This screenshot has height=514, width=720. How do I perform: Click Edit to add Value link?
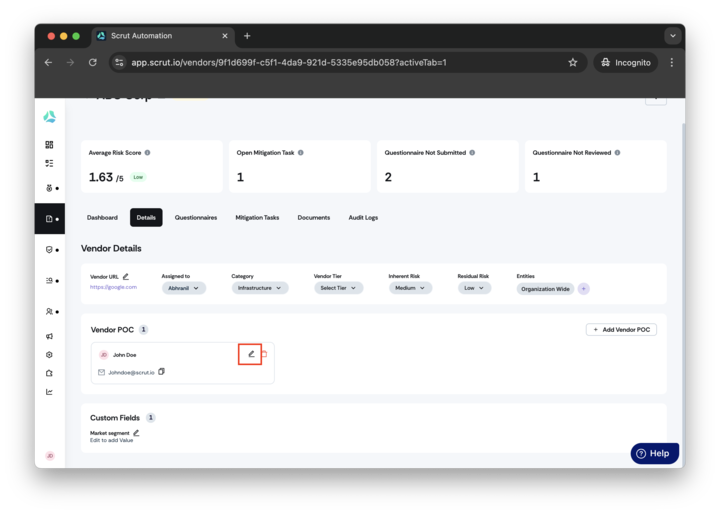112,440
